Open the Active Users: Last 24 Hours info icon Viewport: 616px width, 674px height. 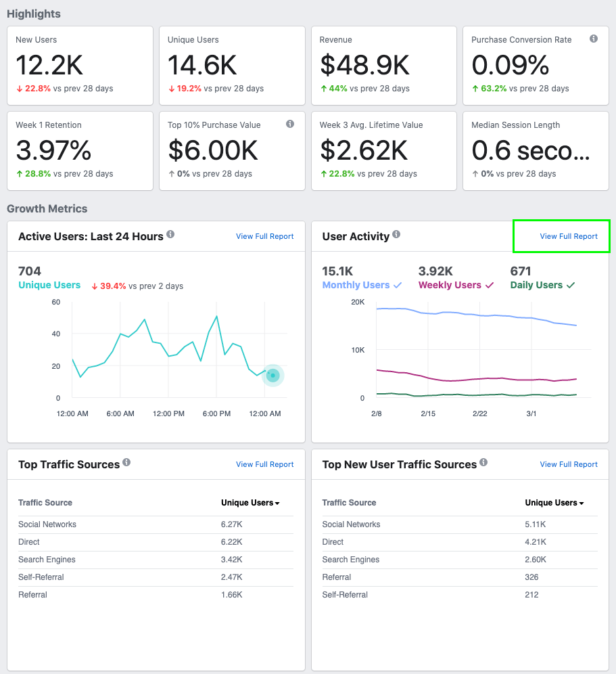(170, 234)
